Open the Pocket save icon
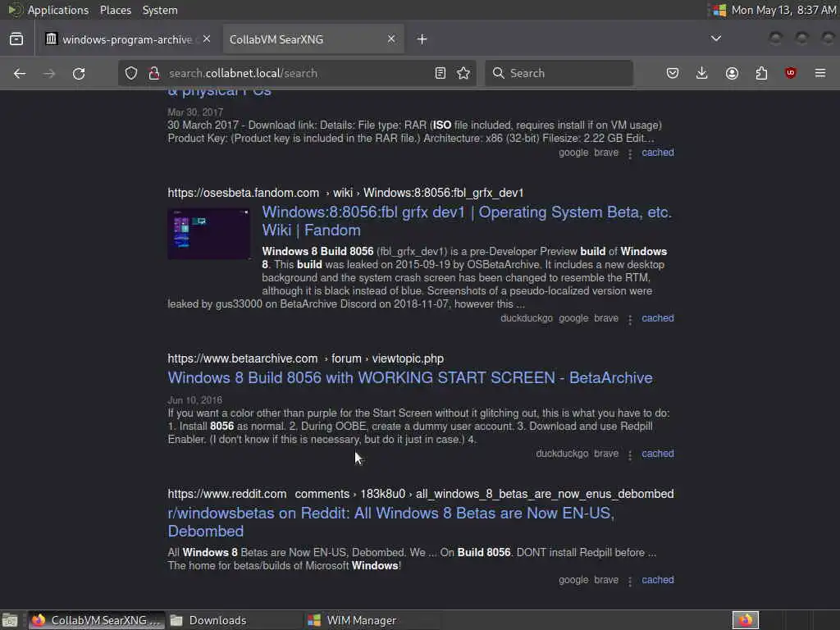Screen dimensions: 840x630 (x=673, y=73)
